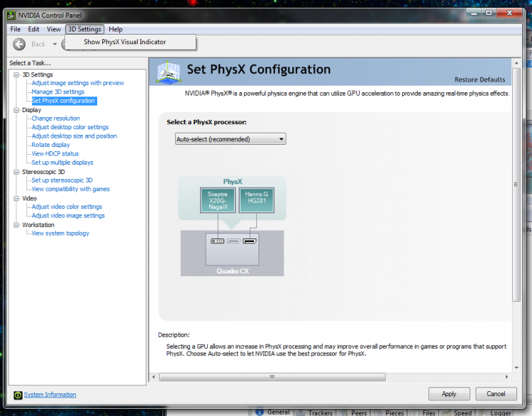532x416 pixels.
Task: Open View system topology
Action: click(60, 234)
